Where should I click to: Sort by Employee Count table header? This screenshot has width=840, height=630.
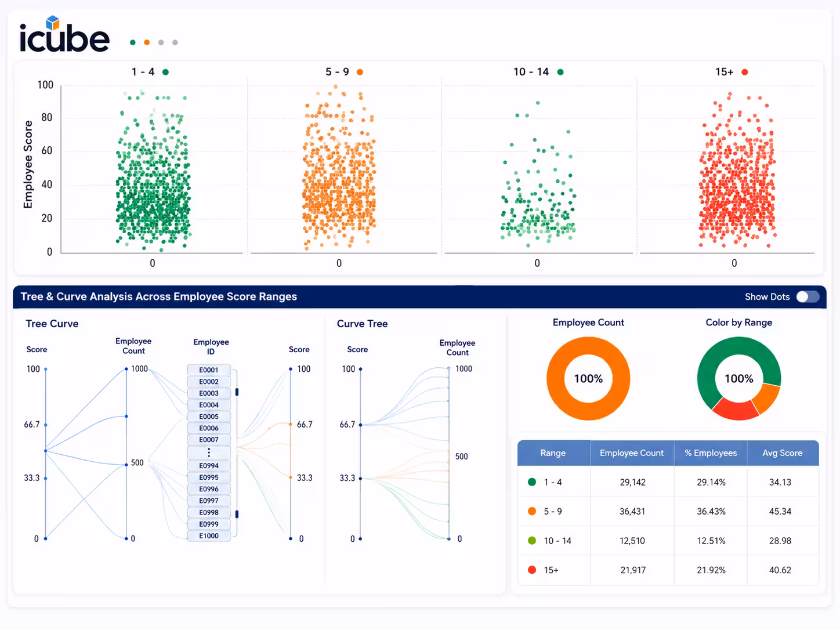tap(632, 453)
